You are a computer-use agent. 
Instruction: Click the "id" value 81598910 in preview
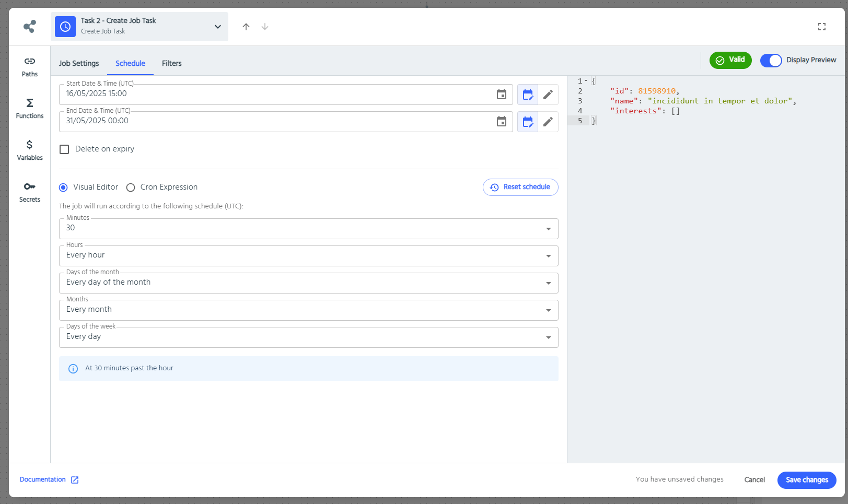657,91
